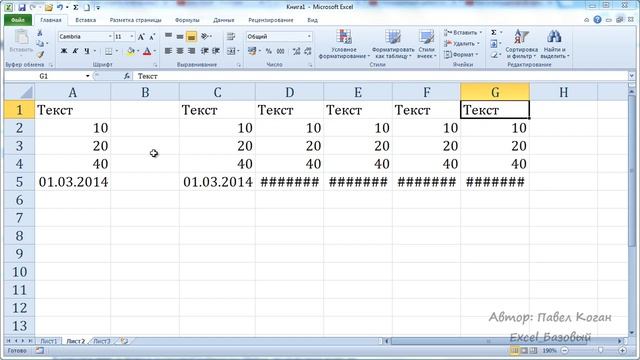
Task: Click the Percent style icon
Action: pyautogui.click(x=269, y=51)
